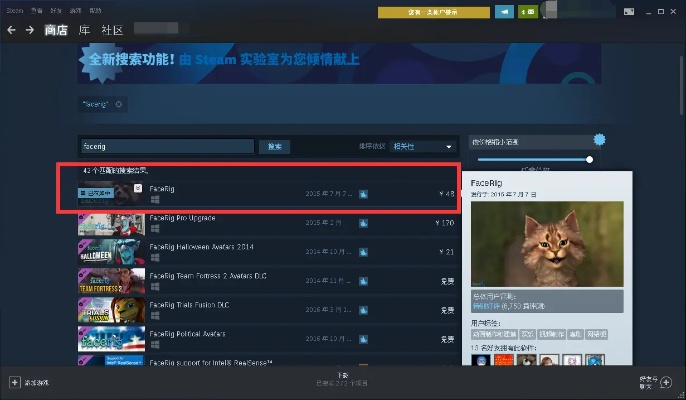Click the new search features Steam Labs banner
686x400 pixels.
point(339,63)
